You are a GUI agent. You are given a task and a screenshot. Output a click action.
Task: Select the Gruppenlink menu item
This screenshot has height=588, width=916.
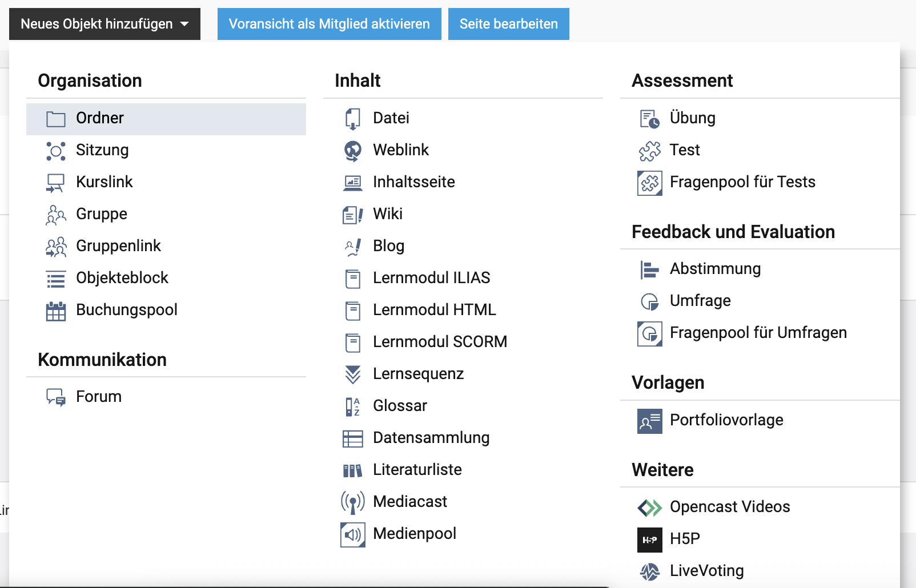tap(118, 246)
